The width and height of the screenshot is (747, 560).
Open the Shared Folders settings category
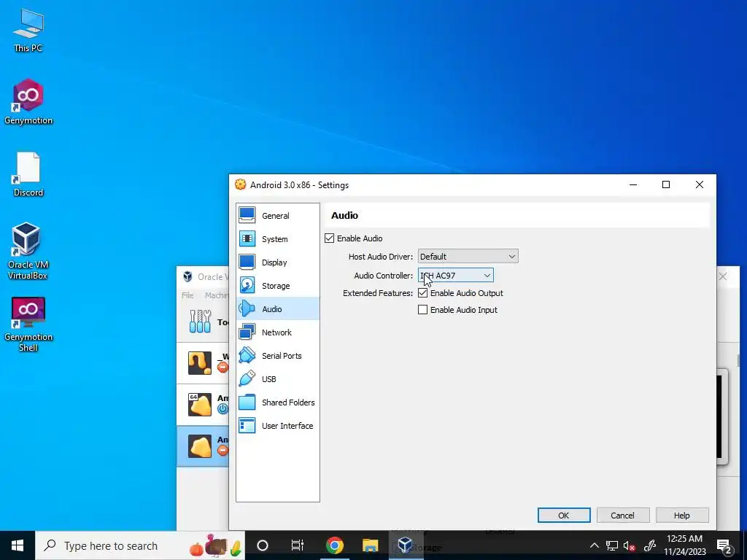click(277, 402)
